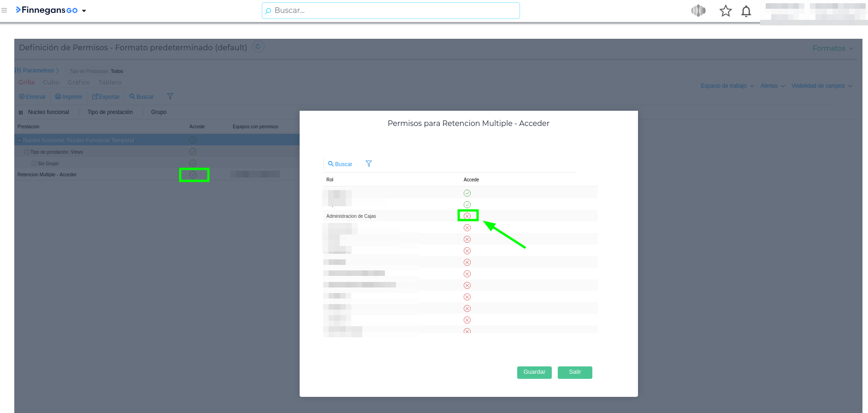The width and height of the screenshot is (868, 413).
Task: Click the voice assistant icon in header
Action: point(698,11)
